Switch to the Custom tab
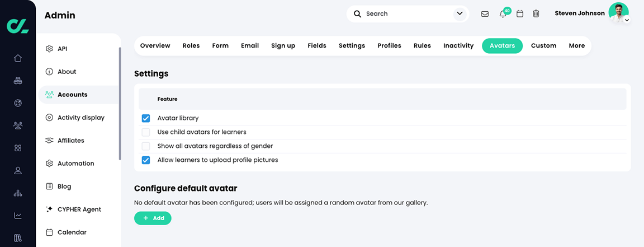The height and width of the screenshot is (247, 644). coord(543,46)
